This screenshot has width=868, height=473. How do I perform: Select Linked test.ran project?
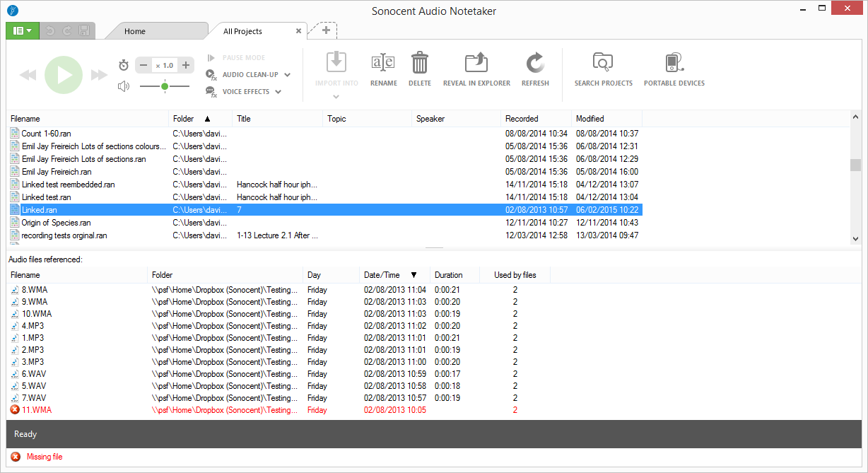(x=324, y=197)
